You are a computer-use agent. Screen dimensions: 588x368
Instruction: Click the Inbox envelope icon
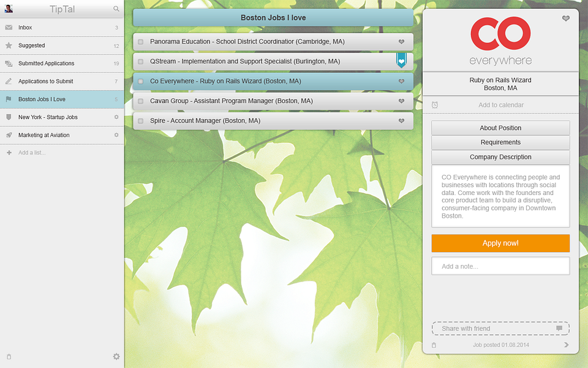point(9,28)
